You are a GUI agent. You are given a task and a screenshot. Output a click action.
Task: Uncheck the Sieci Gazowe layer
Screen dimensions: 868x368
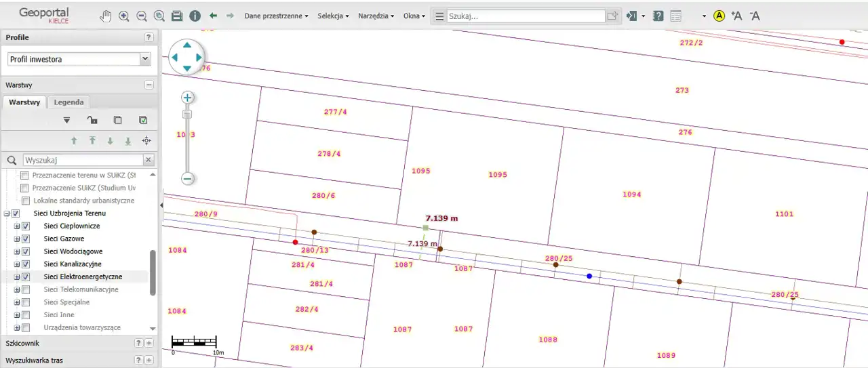pyautogui.click(x=26, y=239)
